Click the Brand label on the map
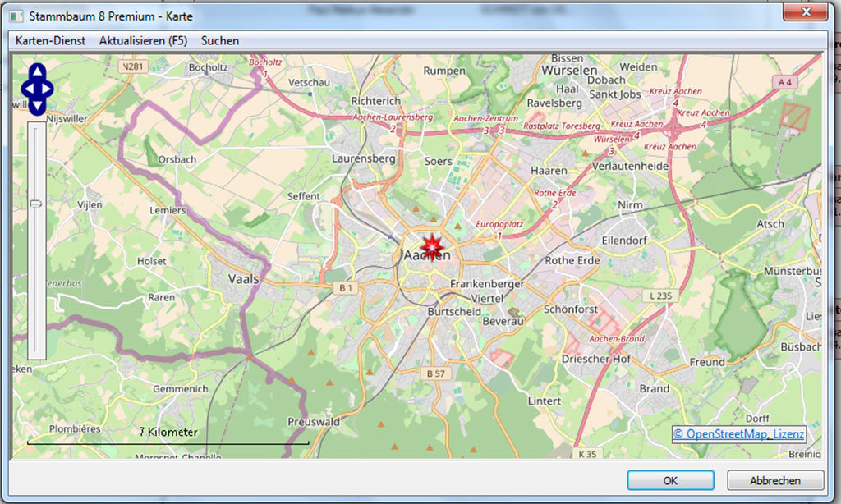 (x=655, y=389)
